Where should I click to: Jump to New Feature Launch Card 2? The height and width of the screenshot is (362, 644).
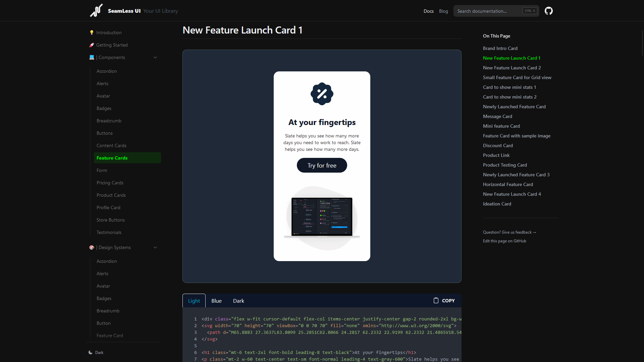512,68
